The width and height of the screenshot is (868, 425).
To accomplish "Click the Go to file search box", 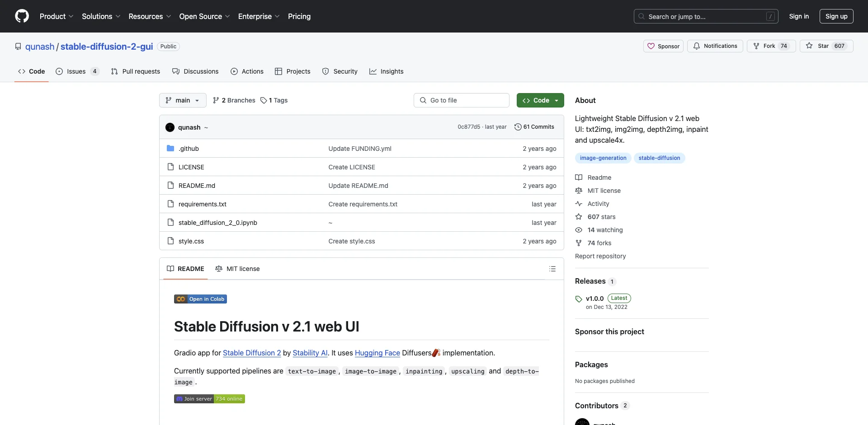I will (x=462, y=100).
